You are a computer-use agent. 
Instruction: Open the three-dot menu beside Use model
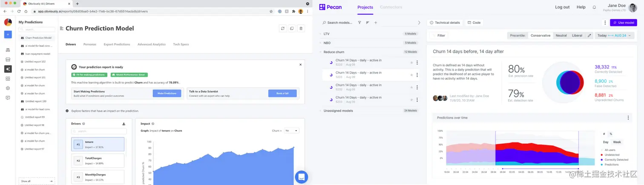[605, 23]
